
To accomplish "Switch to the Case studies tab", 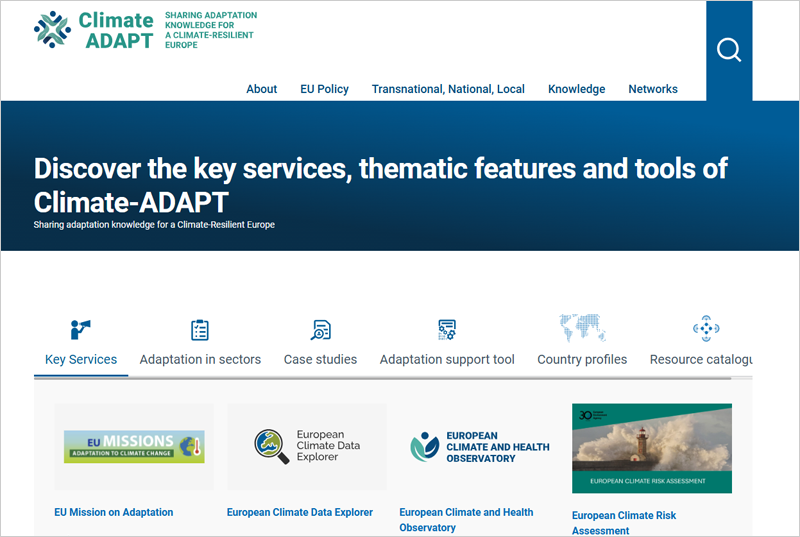I will [320, 360].
